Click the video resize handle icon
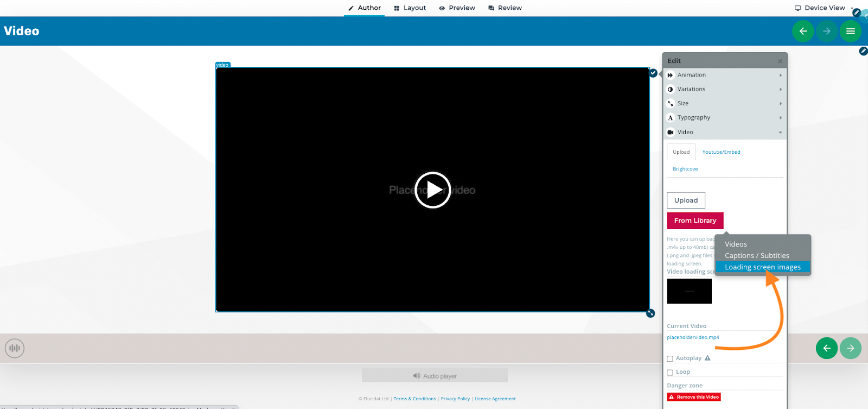The image size is (868, 409). (x=651, y=313)
